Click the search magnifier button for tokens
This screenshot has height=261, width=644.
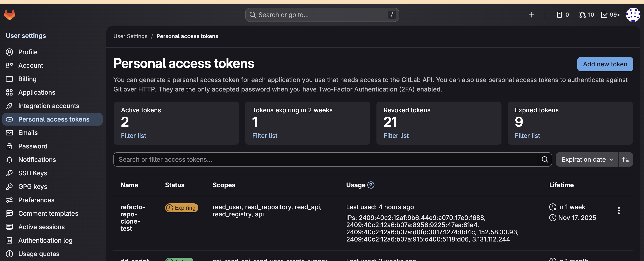[x=545, y=159]
